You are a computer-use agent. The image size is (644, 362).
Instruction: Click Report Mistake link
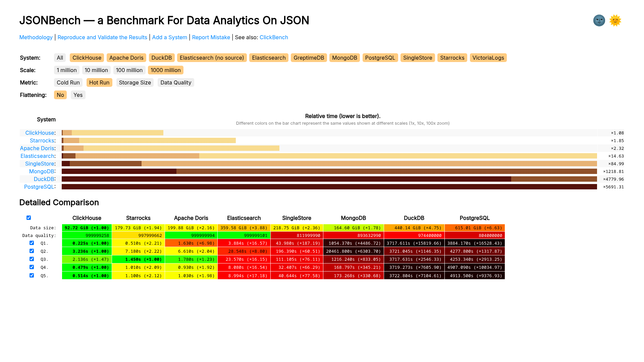[x=211, y=37]
